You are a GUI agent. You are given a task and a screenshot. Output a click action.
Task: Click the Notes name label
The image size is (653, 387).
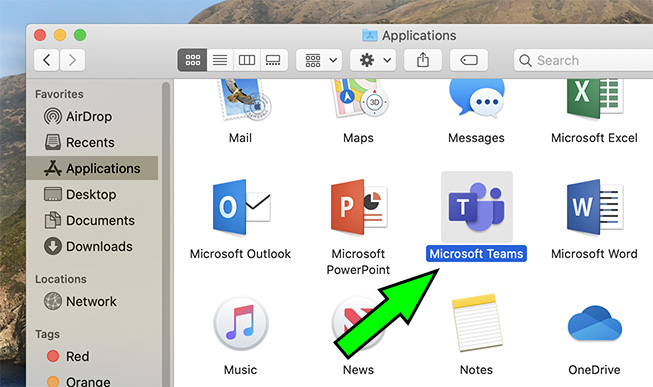coord(476,370)
